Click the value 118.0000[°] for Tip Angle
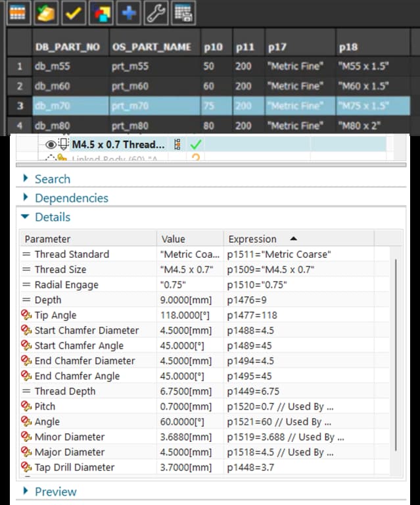Screen dimensions: 420x505 tap(185, 315)
